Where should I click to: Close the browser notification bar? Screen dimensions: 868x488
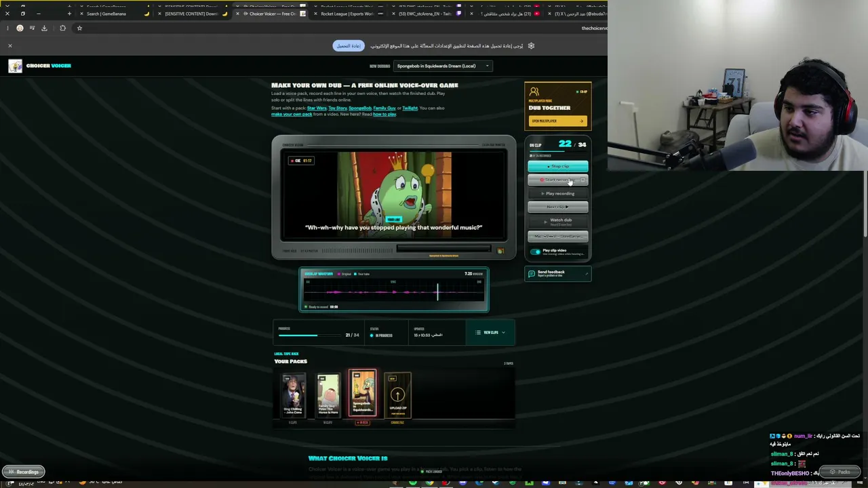(x=10, y=45)
